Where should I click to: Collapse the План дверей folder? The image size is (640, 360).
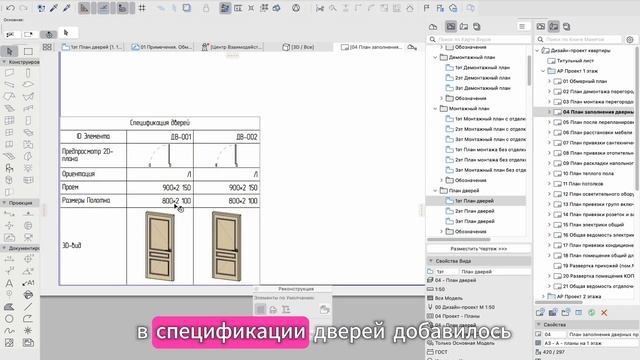pyautogui.click(x=435, y=191)
